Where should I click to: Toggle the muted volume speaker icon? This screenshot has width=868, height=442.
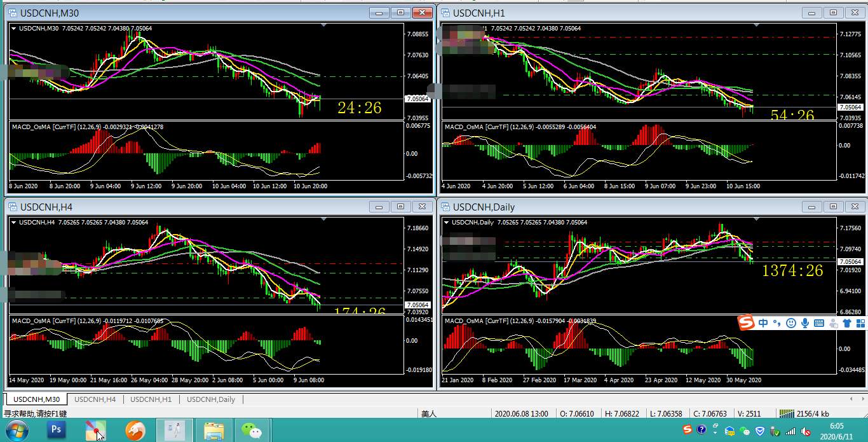click(806, 431)
